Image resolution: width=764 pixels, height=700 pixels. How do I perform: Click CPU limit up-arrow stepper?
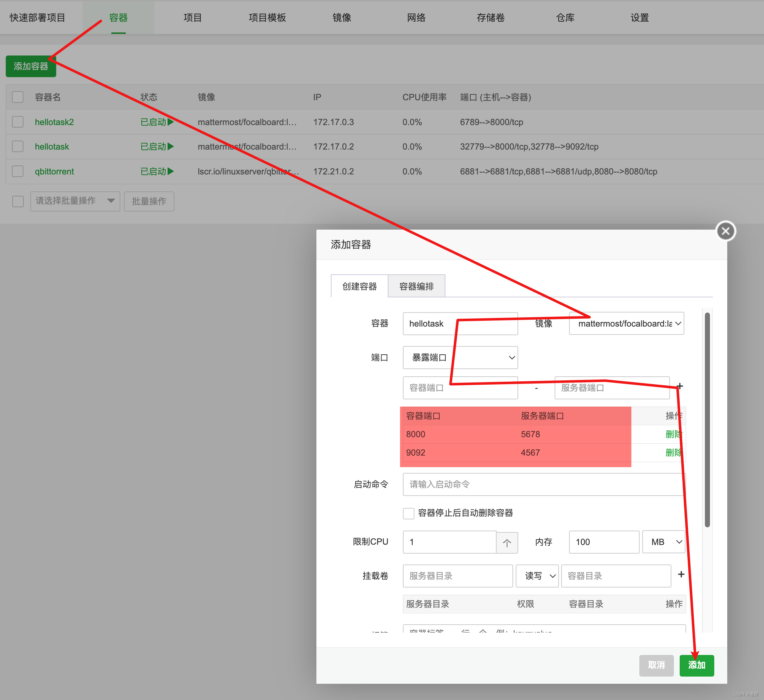507,542
